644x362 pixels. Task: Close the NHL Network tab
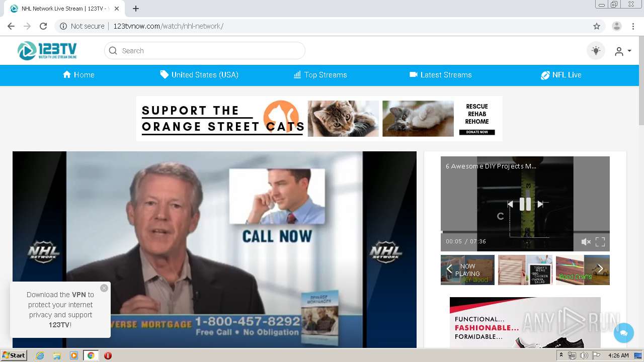117,9
